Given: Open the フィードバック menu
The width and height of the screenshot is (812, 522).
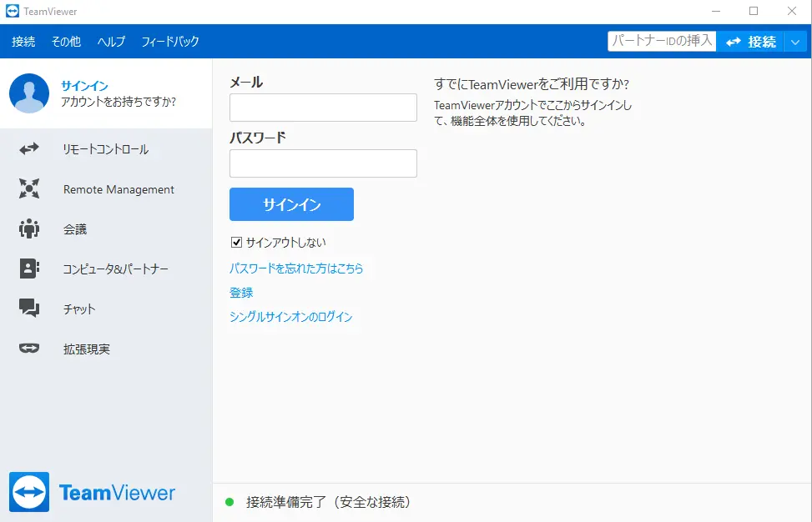Looking at the screenshot, I should coord(170,42).
